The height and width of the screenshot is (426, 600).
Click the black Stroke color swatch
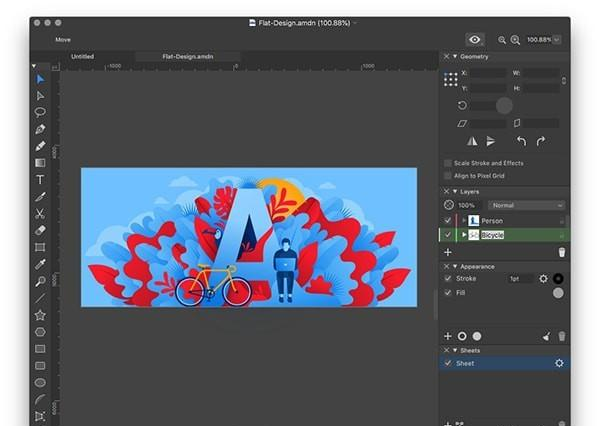[x=558, y=278]
